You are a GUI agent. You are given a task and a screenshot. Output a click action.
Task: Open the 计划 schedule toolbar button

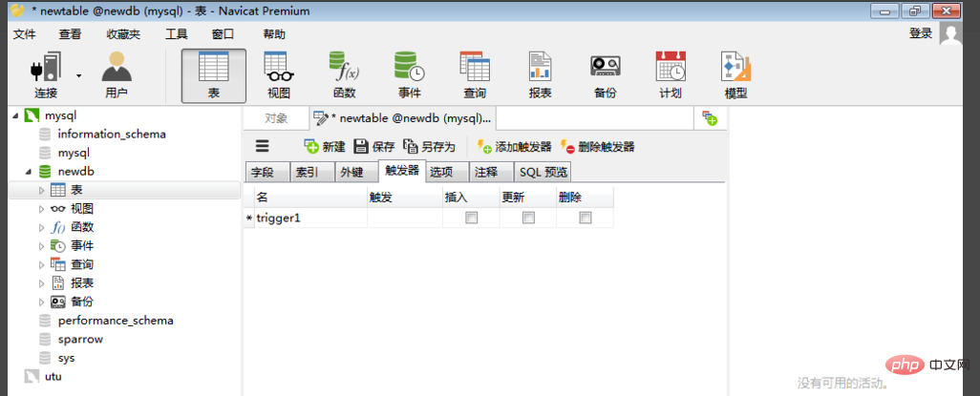tap(671, 76)
